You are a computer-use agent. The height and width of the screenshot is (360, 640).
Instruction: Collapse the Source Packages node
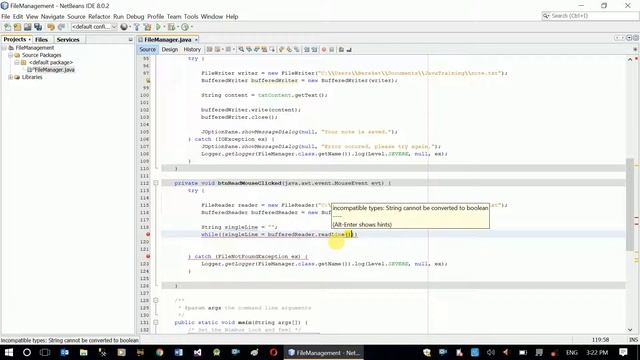click(10, 55)
